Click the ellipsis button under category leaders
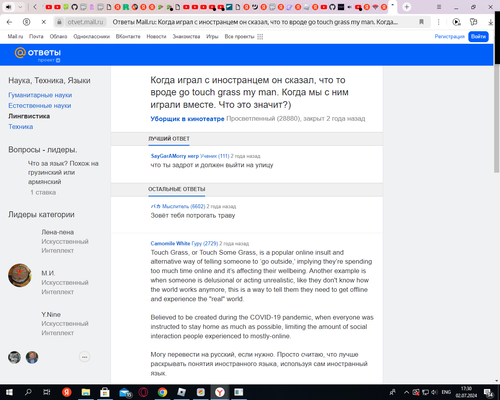 tap(84, 357)
